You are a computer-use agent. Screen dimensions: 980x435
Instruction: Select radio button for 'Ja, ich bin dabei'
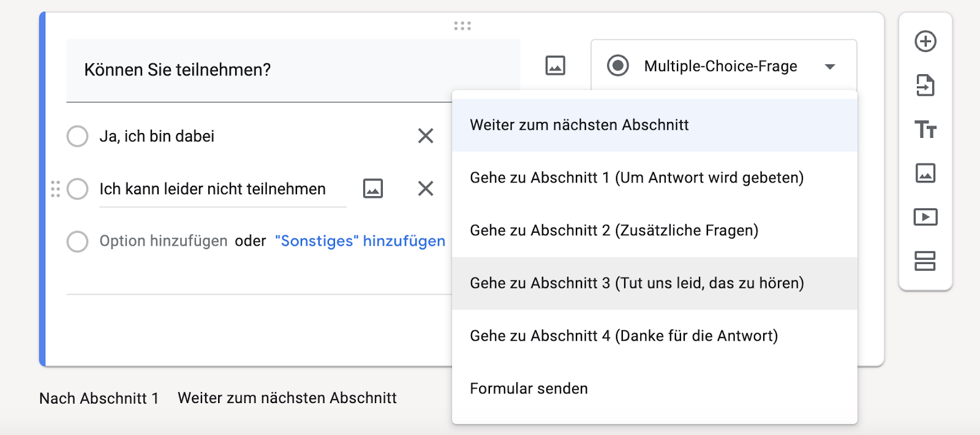point(78,136)
